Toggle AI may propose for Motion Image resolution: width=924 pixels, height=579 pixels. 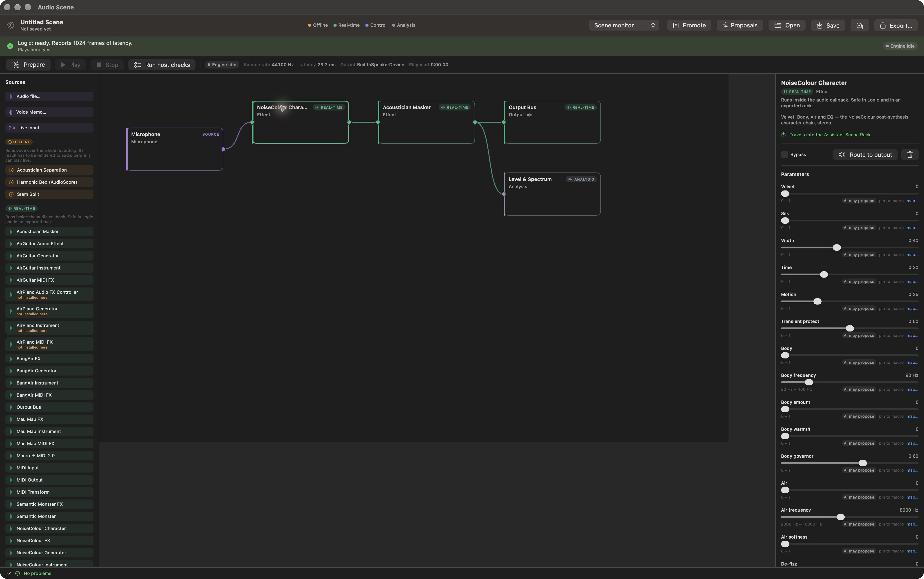tap(858, 309)
